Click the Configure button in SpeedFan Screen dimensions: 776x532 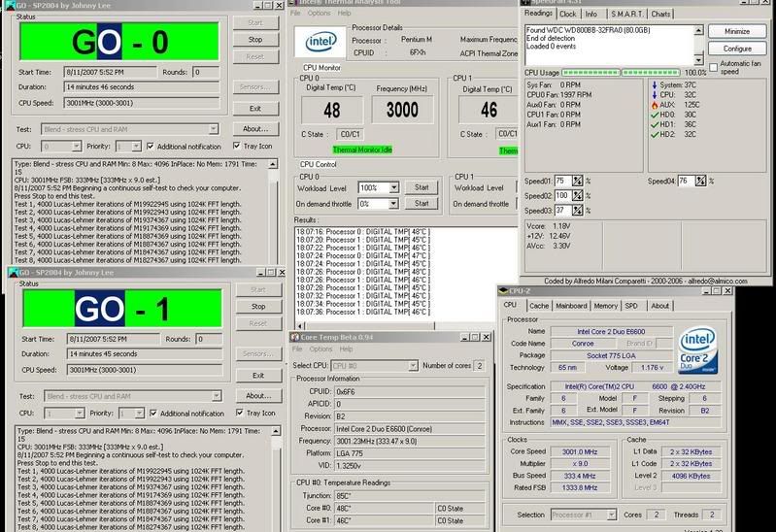737,49
